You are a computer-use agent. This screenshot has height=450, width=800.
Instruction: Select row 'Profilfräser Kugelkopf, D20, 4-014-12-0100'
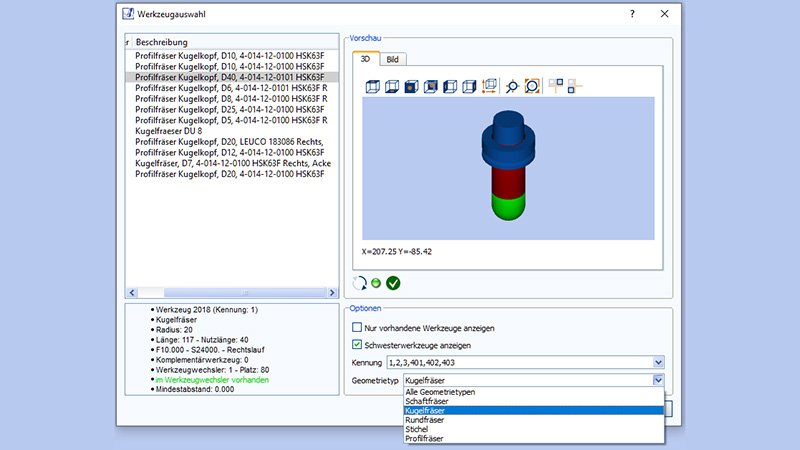point(232,173)
